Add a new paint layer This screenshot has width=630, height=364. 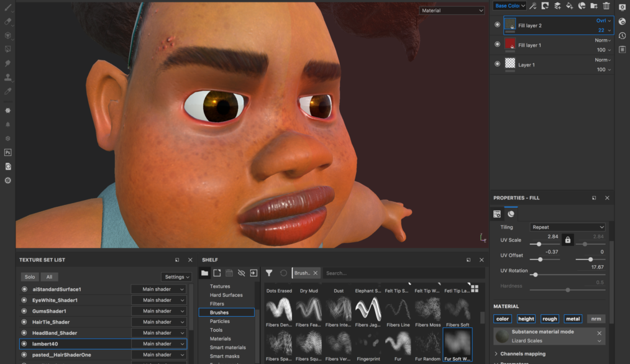click(x=557, y=6)
